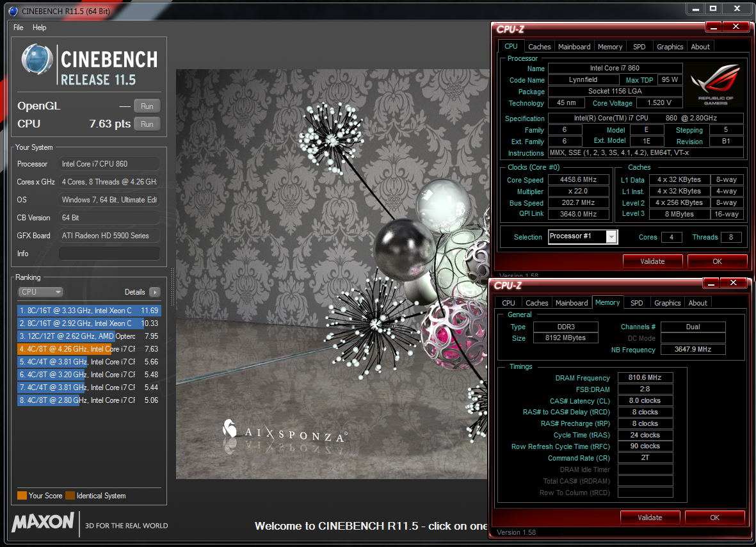The width and height of the screenshot is (756, 547).
Task: Click Validate in upper CPU-Z window
Action: click(x=652, y=261)
